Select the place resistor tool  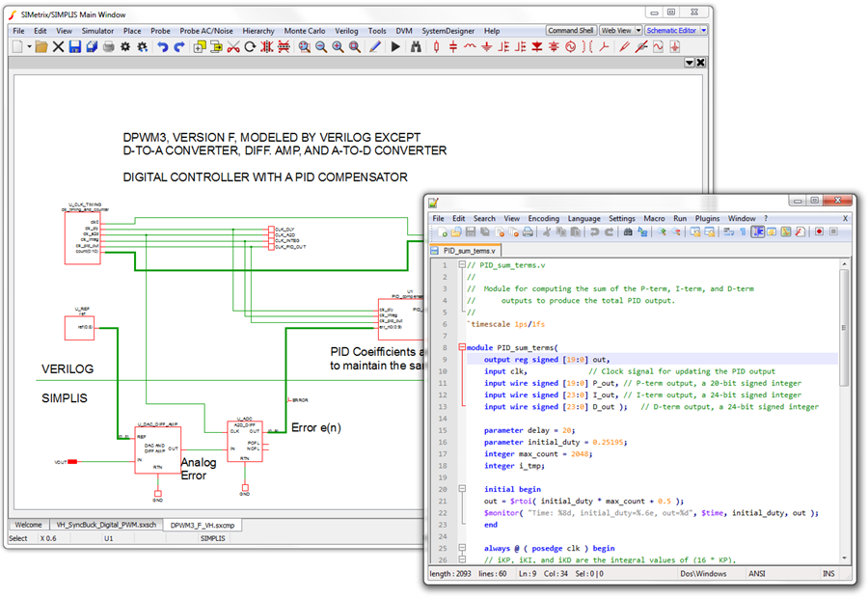(x=436, y=46)
